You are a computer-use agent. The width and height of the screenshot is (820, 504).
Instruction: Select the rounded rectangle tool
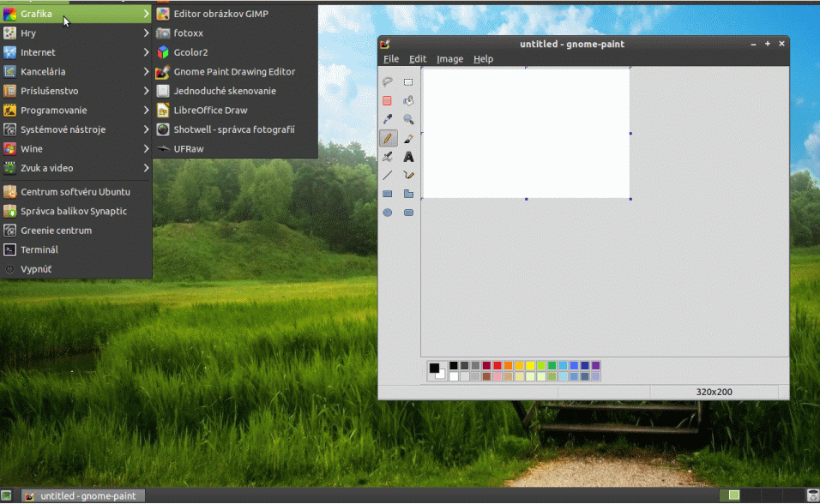coord(408,213)
